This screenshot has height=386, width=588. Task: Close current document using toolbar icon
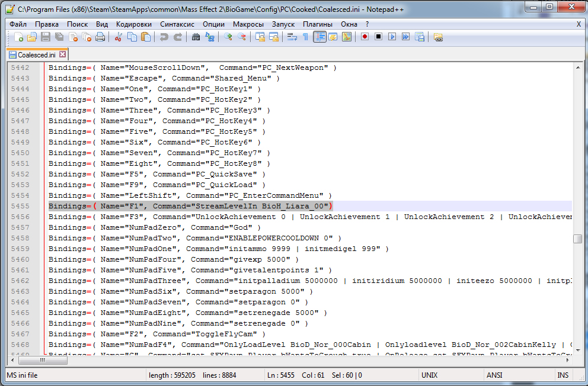(73, 37)
